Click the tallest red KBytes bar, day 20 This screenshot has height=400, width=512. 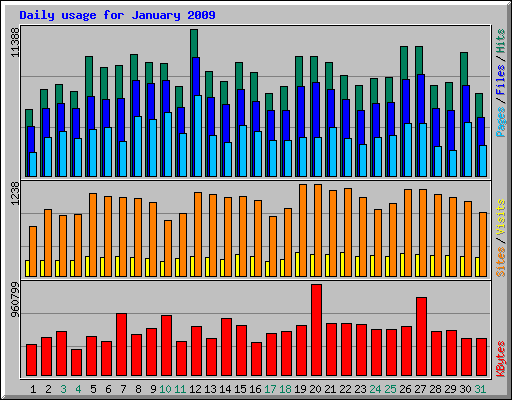pos(316,330)
